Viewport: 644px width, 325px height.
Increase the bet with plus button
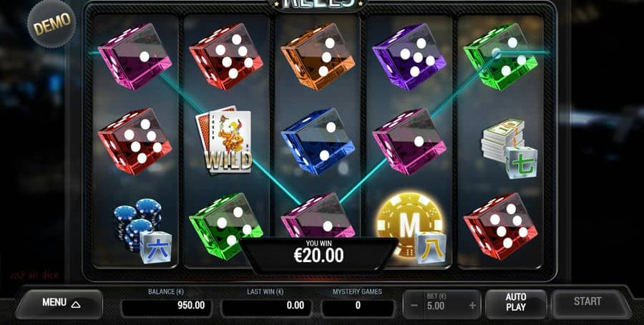point(472,306)
